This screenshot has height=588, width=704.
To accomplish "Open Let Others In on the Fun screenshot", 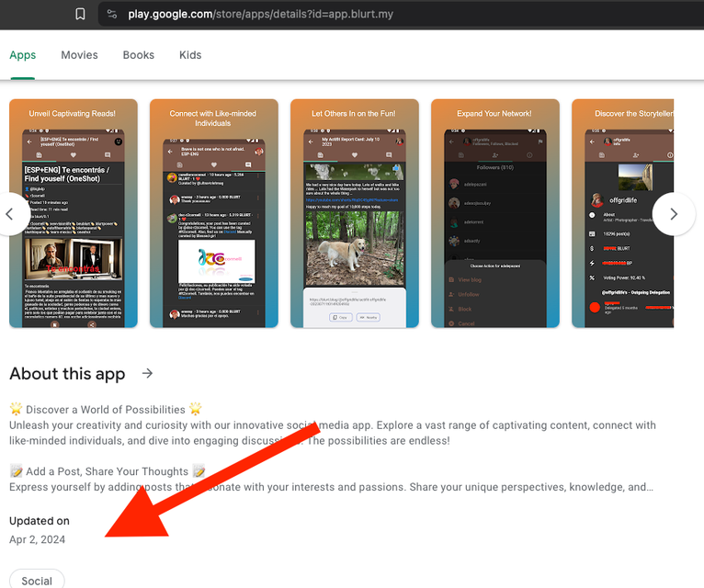I will (x=355, y=213).
